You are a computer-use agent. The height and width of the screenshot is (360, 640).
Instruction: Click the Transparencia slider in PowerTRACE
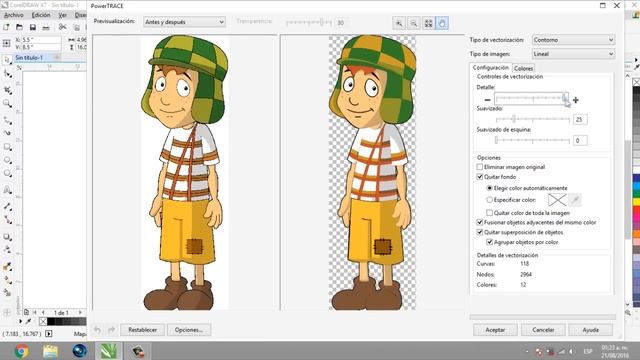[309, 22]
